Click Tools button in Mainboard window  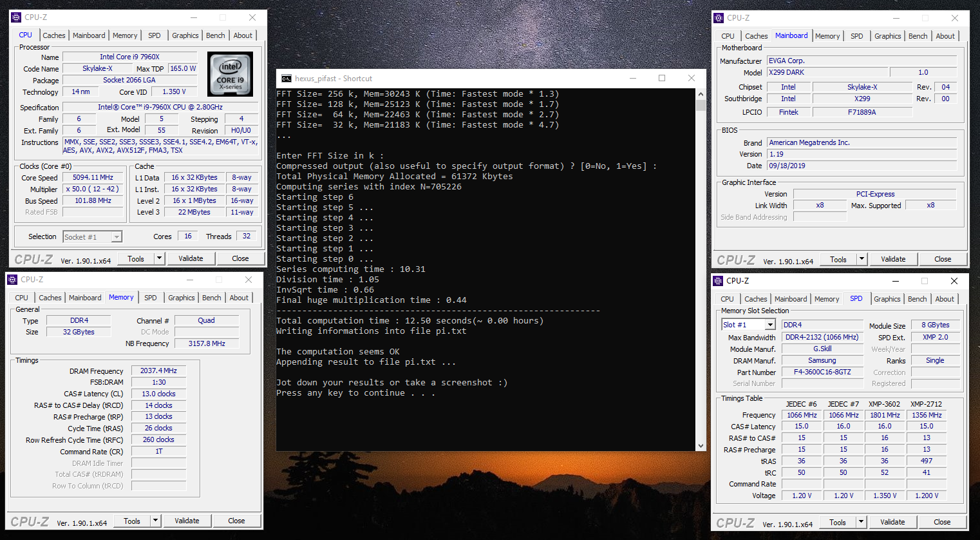pyautogui.click(x=838, y=259)
